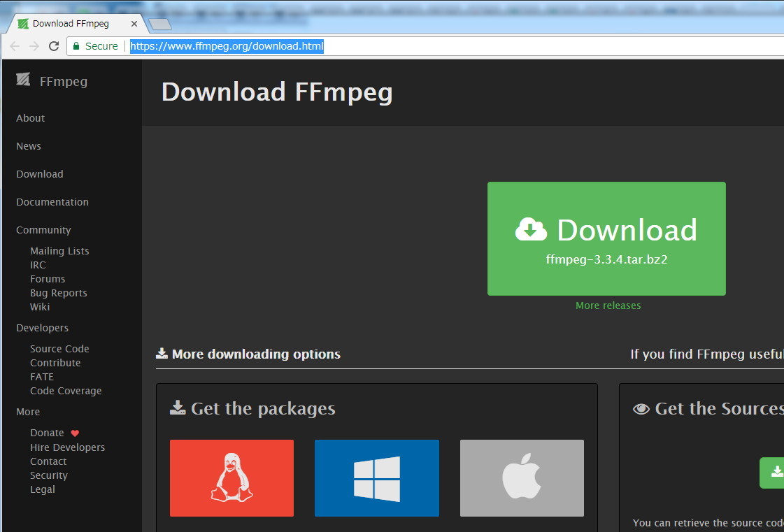Visit the Forums link
Viewport: 784px width, 532px height.
coord(48,279)
